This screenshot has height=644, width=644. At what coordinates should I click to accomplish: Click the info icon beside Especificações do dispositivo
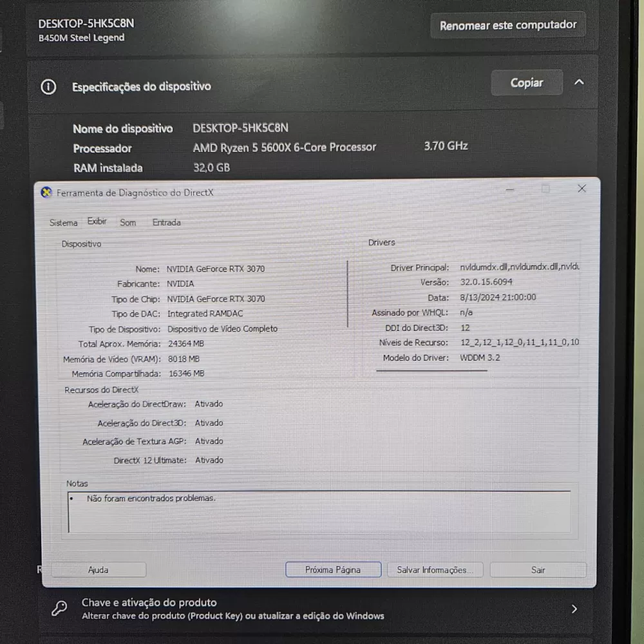pyautogui.click(x=48, y=87)
